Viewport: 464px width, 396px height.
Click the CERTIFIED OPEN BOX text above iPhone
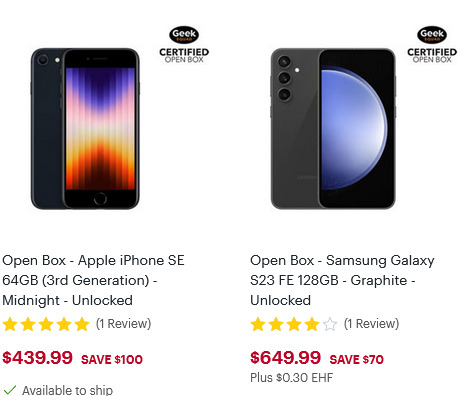click(184, 55)
